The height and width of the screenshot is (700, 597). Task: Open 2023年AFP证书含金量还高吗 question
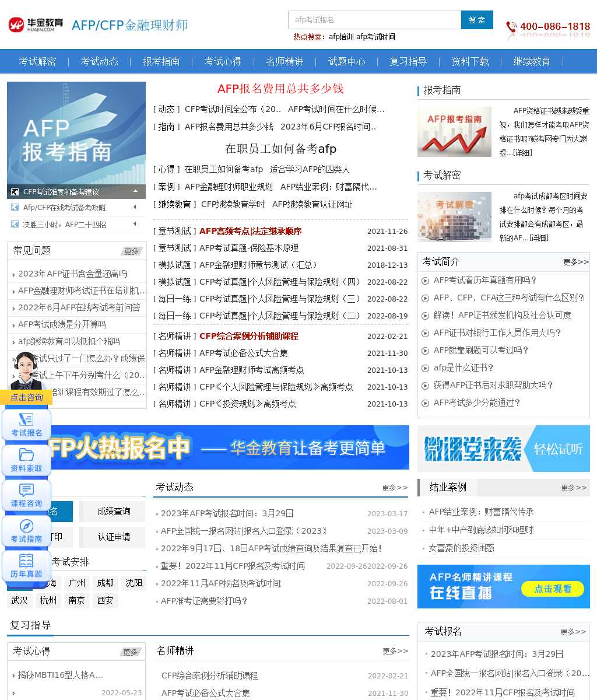coord(73,274)
